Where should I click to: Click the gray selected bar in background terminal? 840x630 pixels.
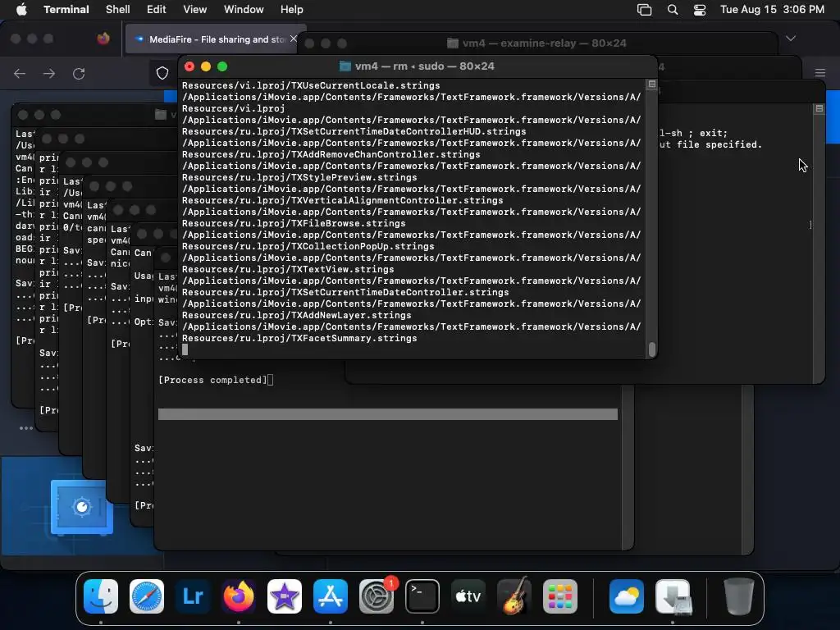tap(388, 414)
